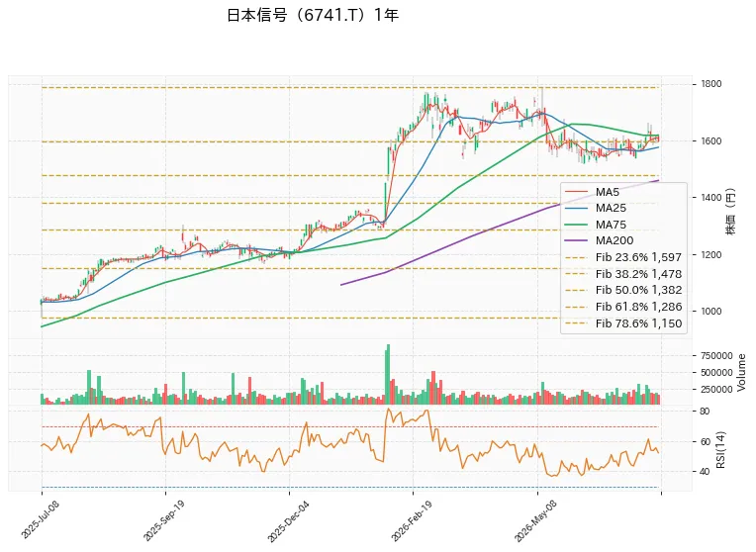Click the MA5 red legend line
The height and width of the screenshot is (552, 756).
click(576, 192)
